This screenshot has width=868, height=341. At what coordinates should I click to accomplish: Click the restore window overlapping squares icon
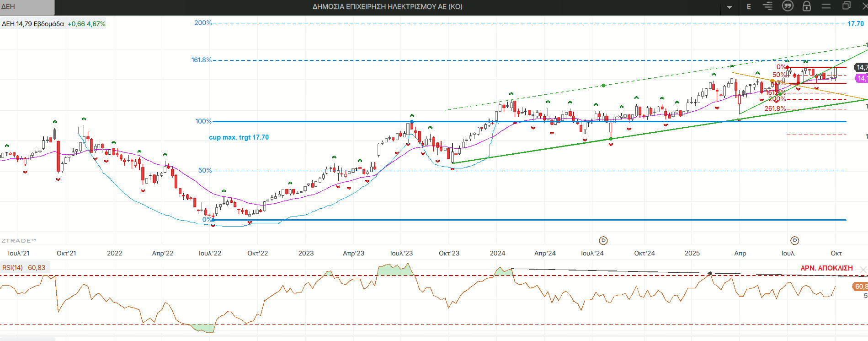pyautogui.click(x=846, y=6)
